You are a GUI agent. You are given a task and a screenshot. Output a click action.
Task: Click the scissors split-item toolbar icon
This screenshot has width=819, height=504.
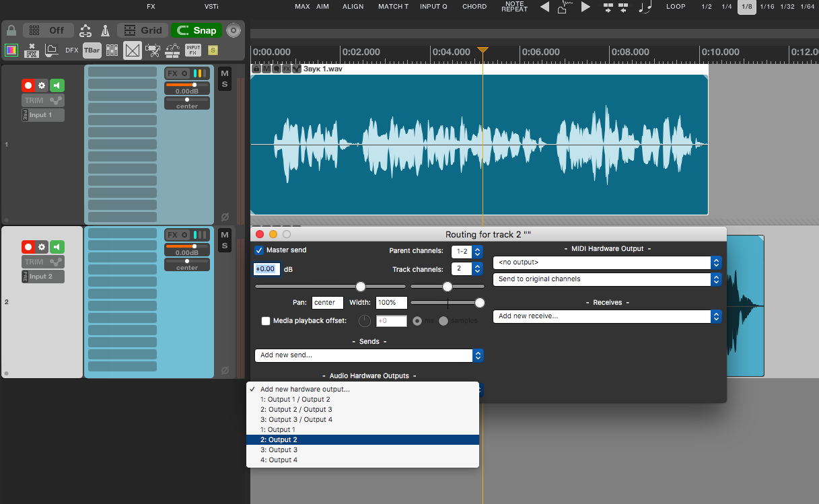tap(153, 50)
